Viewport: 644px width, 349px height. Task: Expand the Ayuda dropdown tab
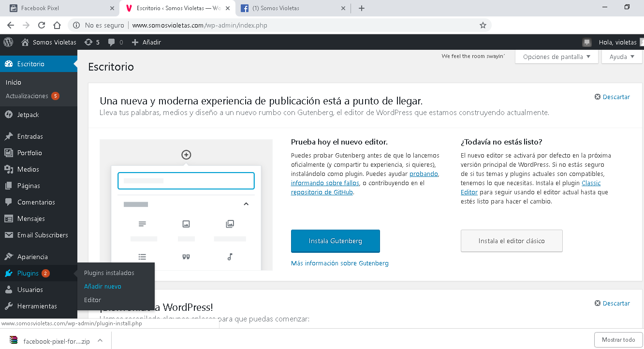click(622, 57)
